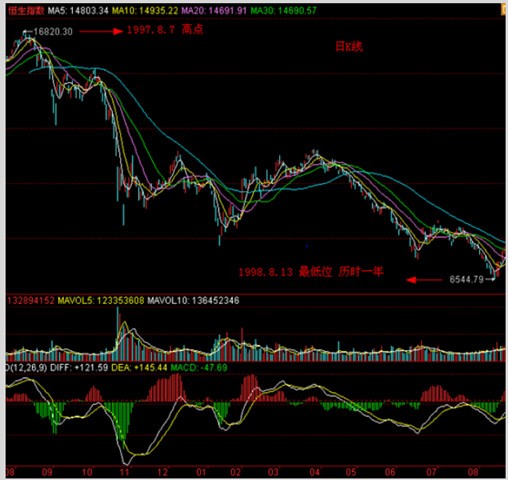Click the 04 month marker on time axis
The width and height of the screenshot is (508, 480).
point(315,472)
